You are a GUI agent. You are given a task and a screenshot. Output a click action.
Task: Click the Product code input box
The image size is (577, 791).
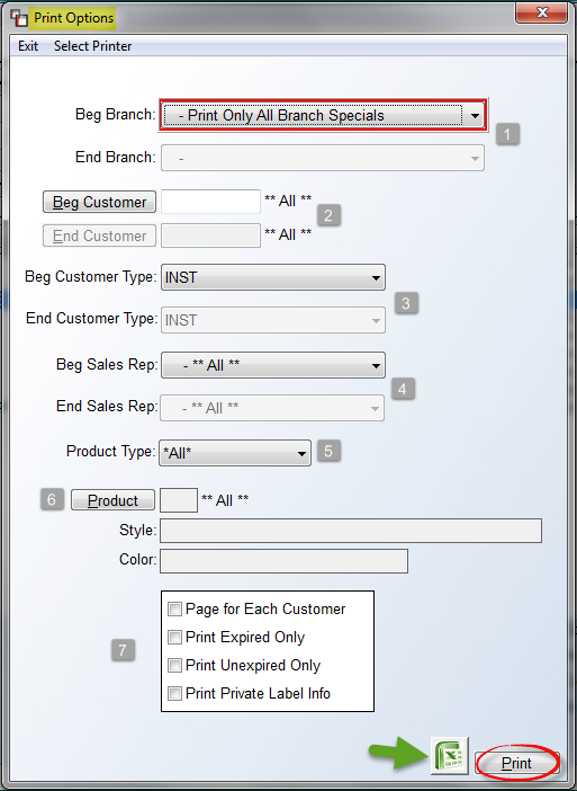tap(179, 500)
